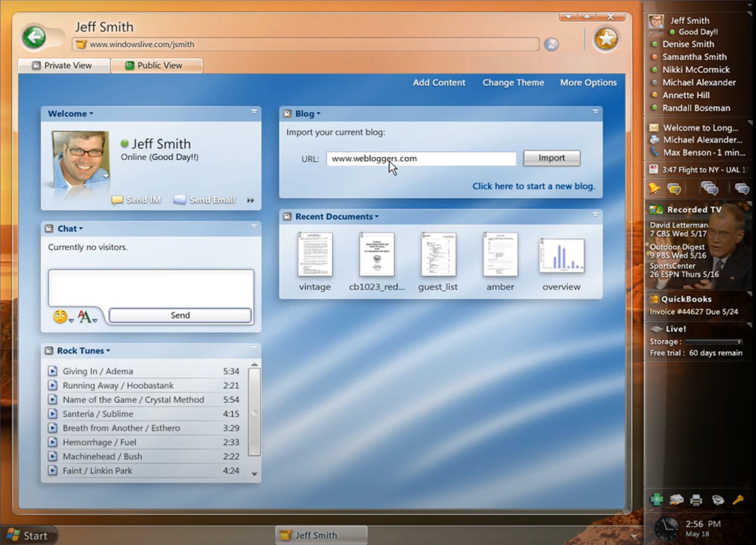
Task: Switch to the Private View tab
Action: click(x=64, y=65)
